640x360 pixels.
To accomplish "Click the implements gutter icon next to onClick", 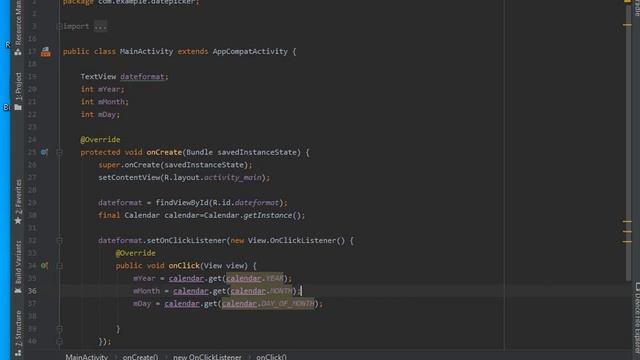I will coord(44,266).
